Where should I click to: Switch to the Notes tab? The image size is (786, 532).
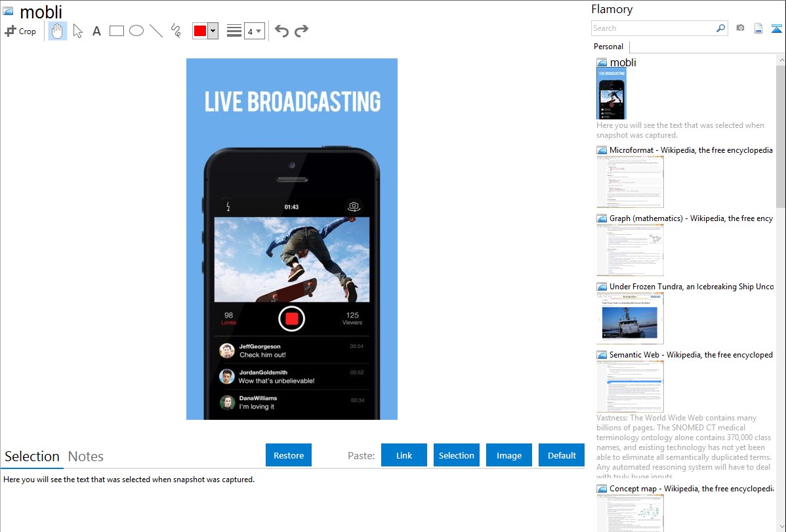pos(86,457)
